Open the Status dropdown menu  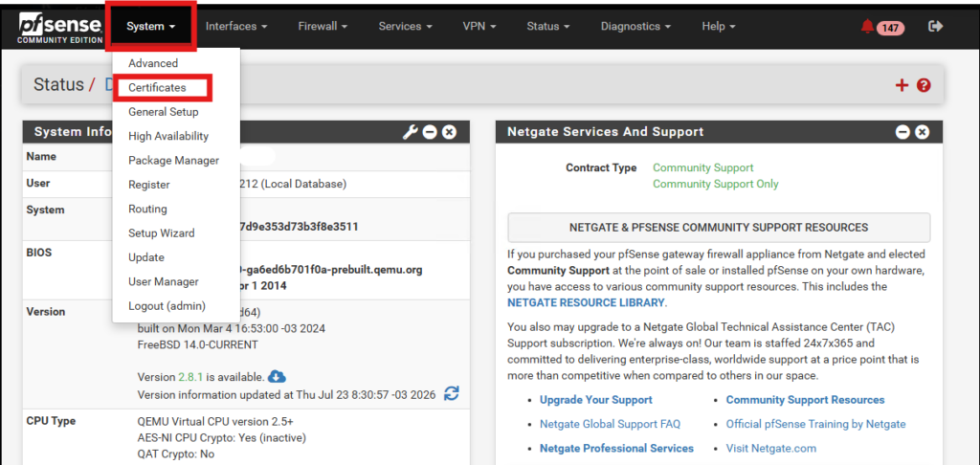(548, 26)
